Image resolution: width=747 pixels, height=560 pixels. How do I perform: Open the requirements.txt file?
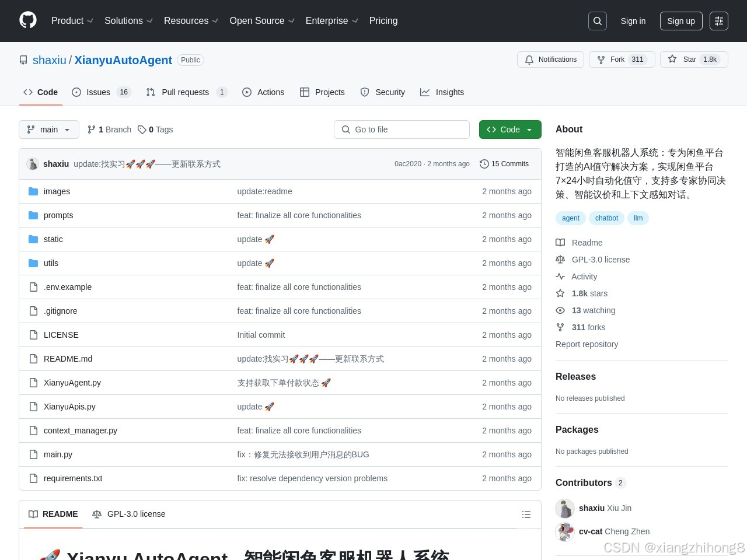coord(73,478)
